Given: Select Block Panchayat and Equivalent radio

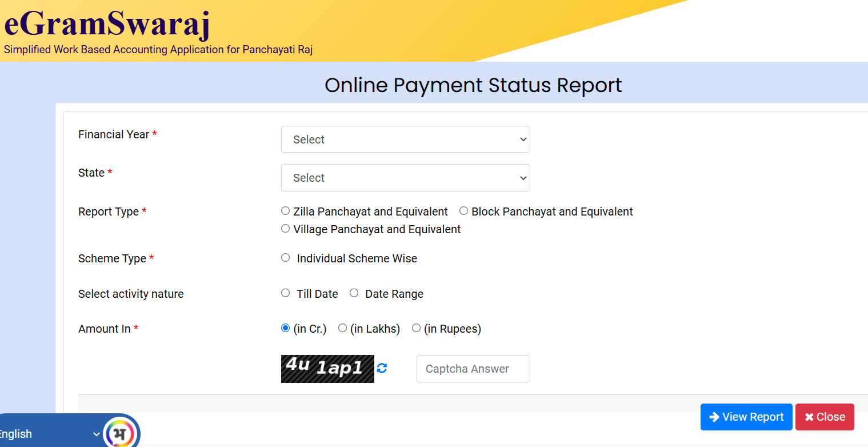Looking at the screenshot, I should tap(464, 211).
